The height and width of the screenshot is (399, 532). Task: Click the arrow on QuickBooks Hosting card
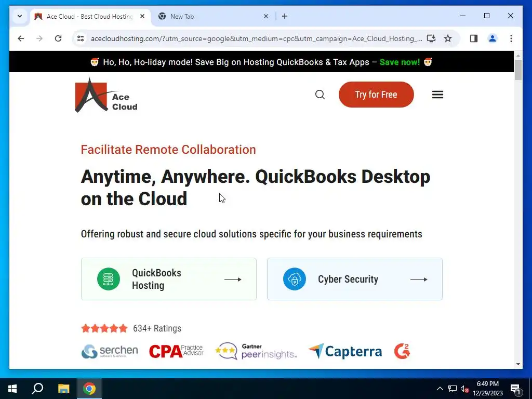[x=233, y=279]
